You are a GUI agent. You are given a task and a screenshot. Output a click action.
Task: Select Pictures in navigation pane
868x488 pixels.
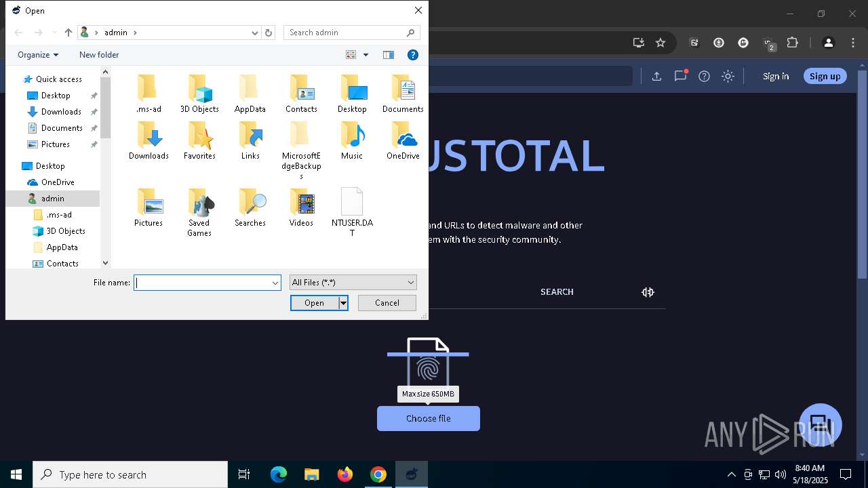click(x=55, y=144)
